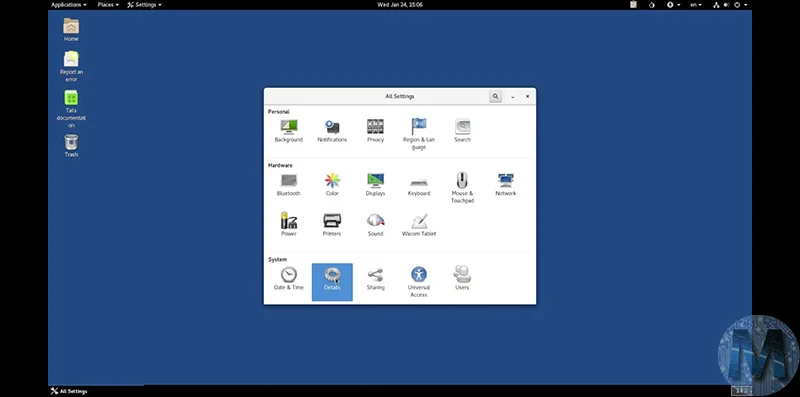Image resolution: width=800 pixels, height=397 pixels.
Task: Open the Sound settings
Action: pos(375,225)
